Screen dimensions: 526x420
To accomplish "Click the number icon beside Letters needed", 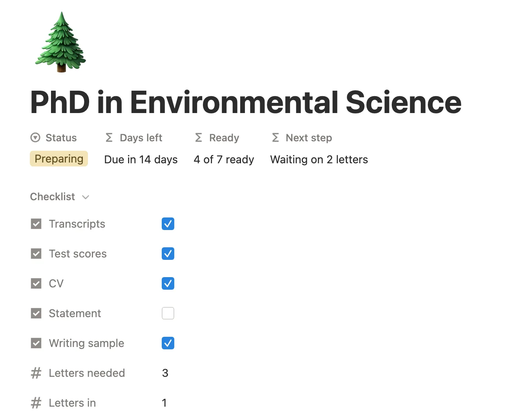I will click(36, 373).
